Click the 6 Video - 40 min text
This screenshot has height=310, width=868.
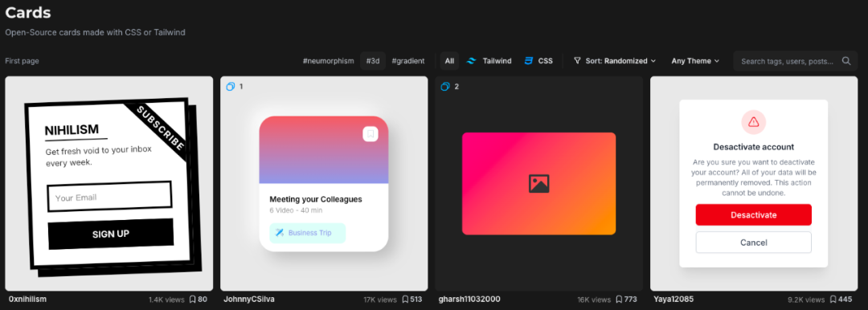(296, 210)
